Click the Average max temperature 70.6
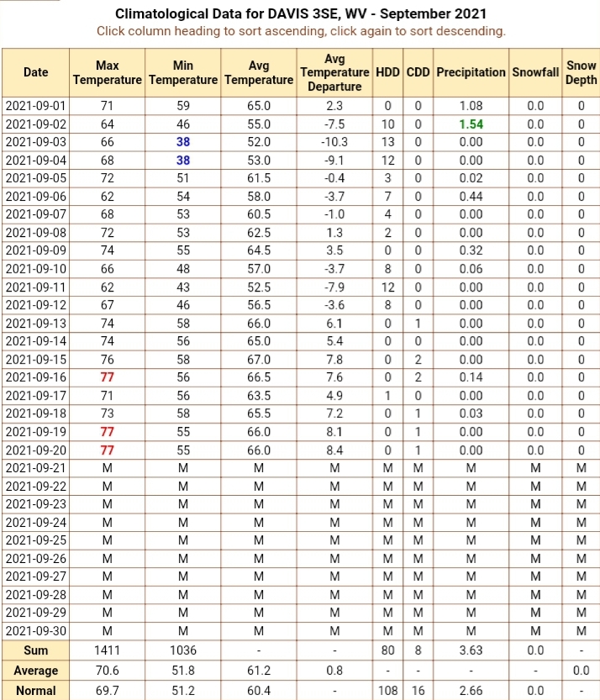 (x=108, y=671)
